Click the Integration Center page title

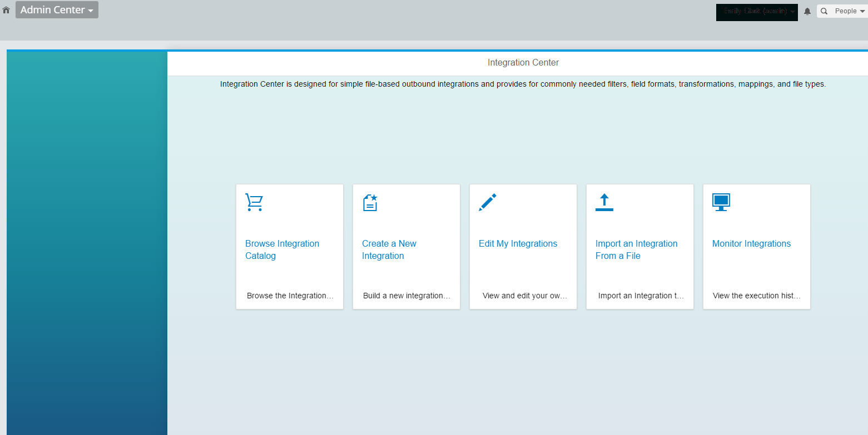[x=523, y=63]
